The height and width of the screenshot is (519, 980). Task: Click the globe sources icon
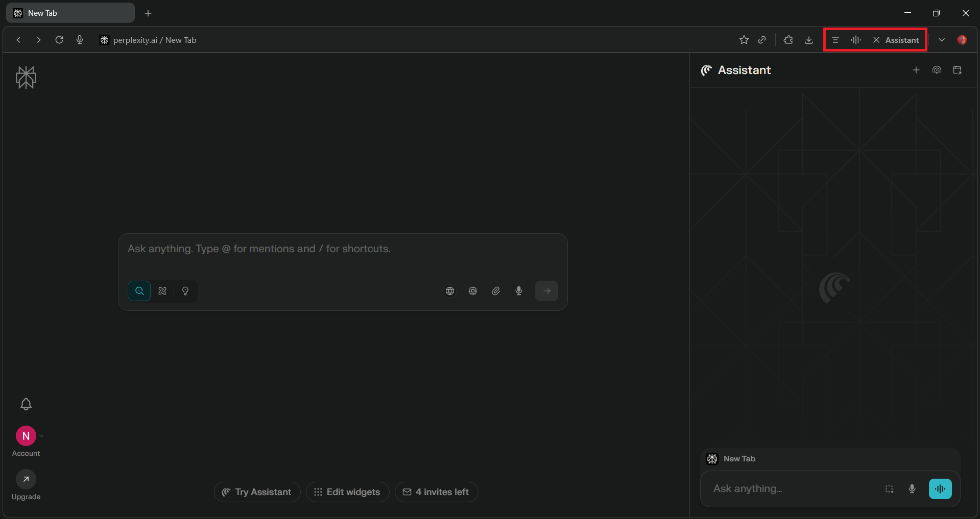449,291
